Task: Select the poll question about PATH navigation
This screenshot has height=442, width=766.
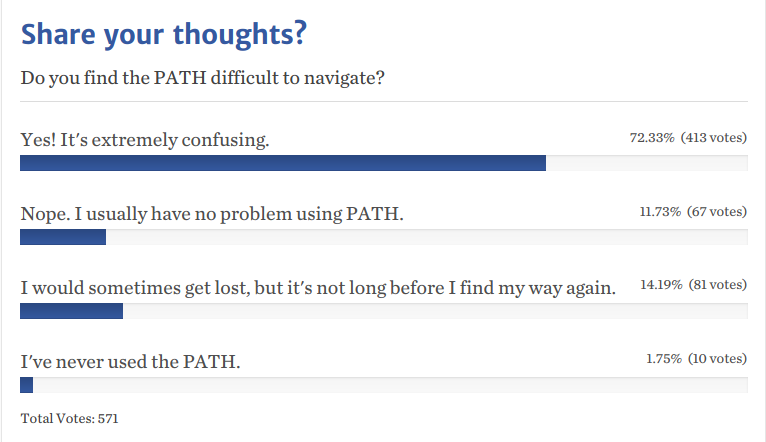Action: click(201, 77)
